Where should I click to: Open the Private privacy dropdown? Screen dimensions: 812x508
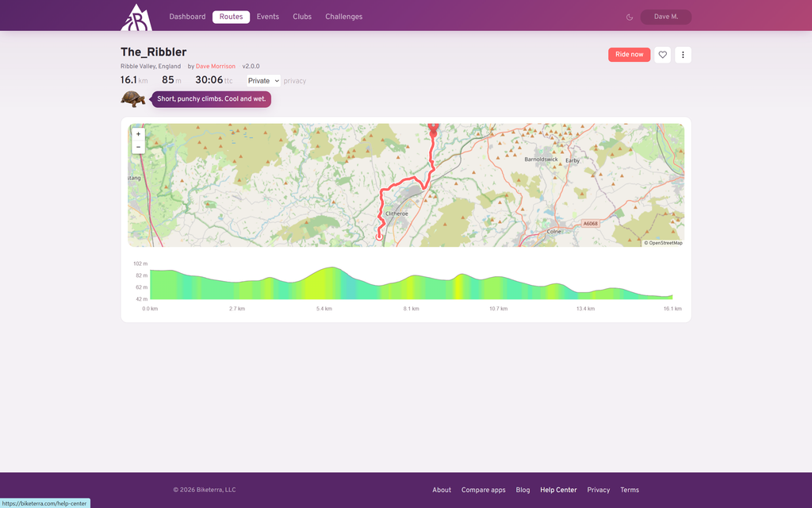263,81
